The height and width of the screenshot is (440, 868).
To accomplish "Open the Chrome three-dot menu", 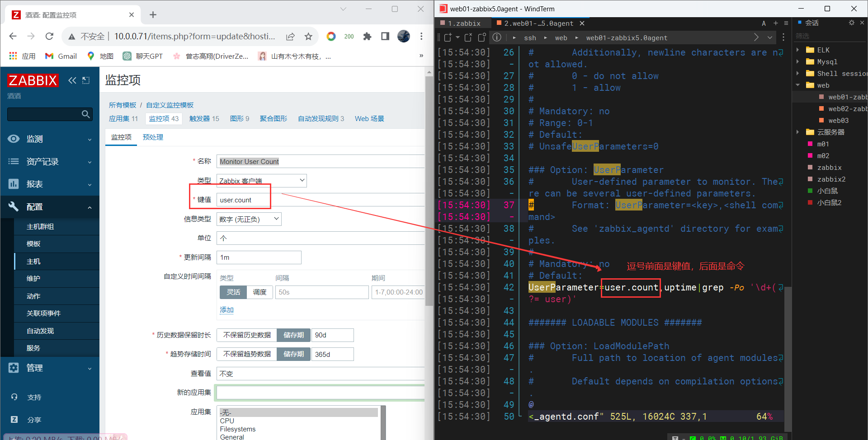I will point(421,36).
